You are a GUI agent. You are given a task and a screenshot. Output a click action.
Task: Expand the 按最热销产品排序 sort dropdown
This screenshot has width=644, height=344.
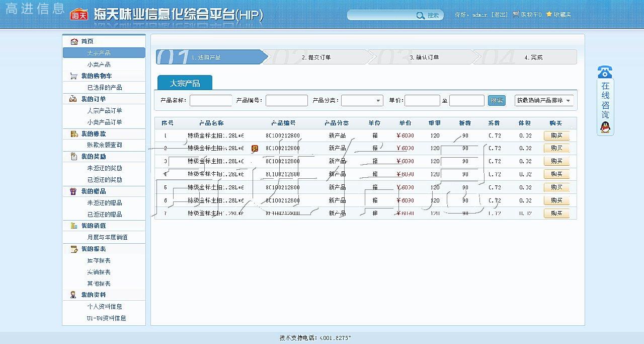click(544, 101)
